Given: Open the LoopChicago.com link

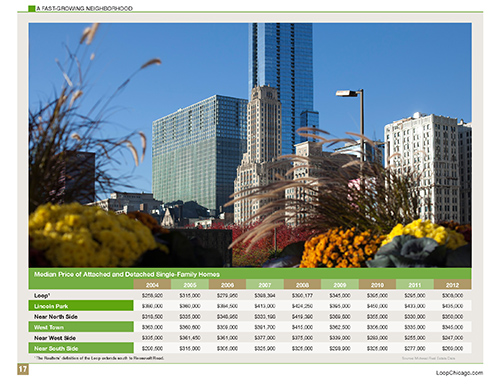Looking at the screenshot, I should (459, 373).
